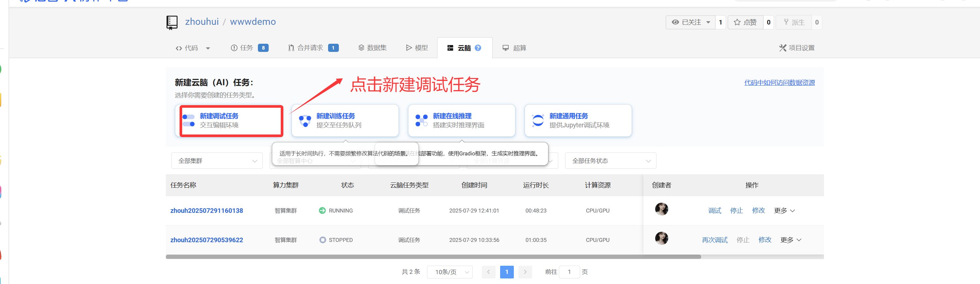Click the 云脑任务类型 column header

pyautogui.click(x=409, y=185)
